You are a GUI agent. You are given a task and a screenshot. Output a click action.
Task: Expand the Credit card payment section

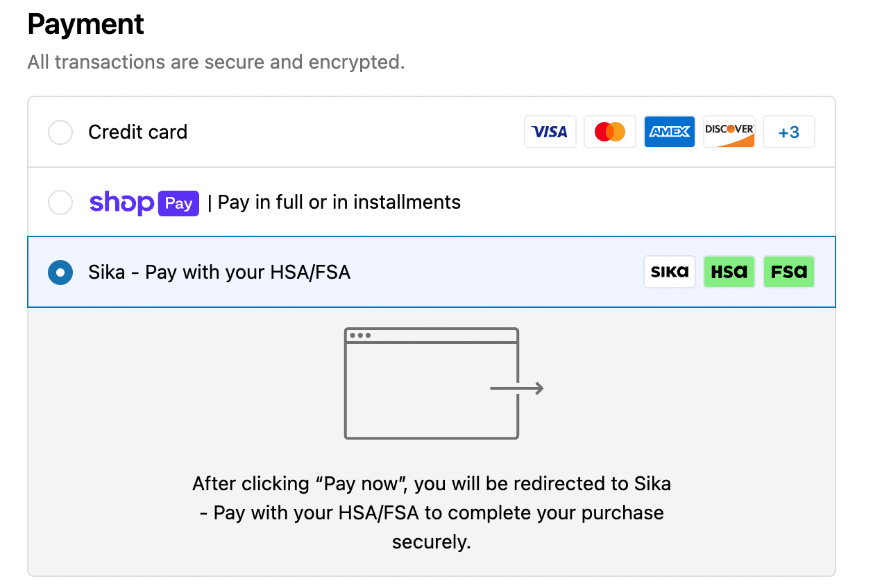click(x=137, y=132)
